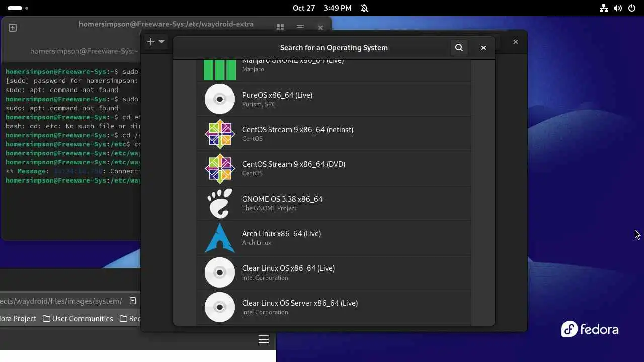This screenshot has width=644, height=362.
Task: Show terminal tab overview grid icon
Action: click(280, 27)
